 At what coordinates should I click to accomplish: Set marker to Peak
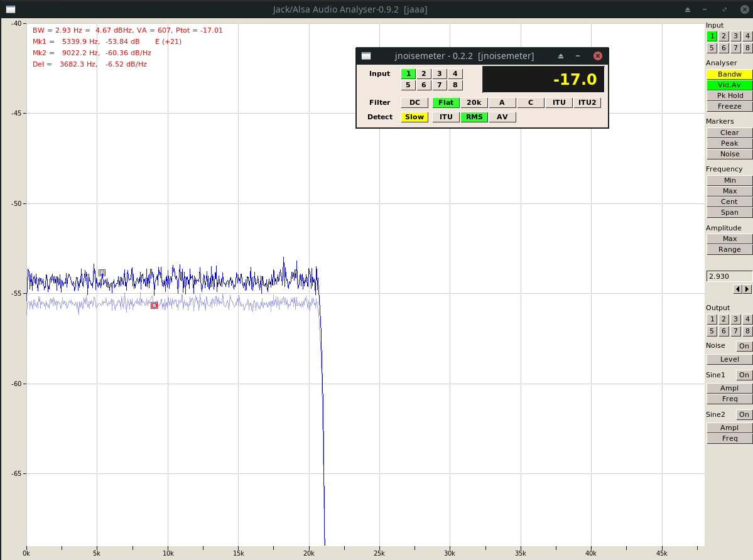point(730,144)
